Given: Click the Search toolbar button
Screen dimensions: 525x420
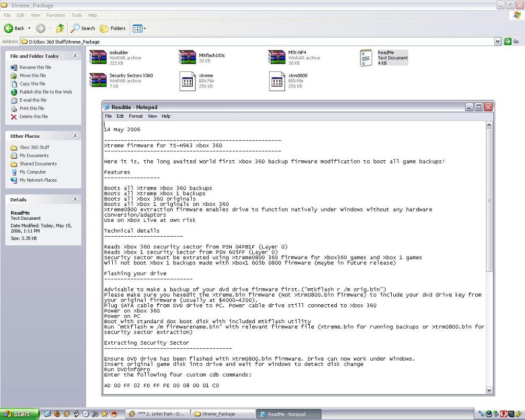Looking at the screenshot, I should pyautogui.click(x=83, y=28).
